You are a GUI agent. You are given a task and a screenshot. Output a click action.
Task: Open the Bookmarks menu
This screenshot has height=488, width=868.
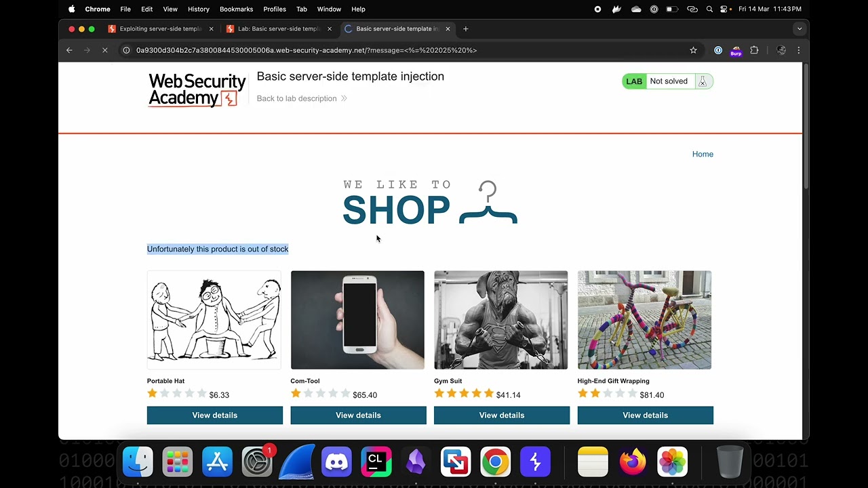236,9
